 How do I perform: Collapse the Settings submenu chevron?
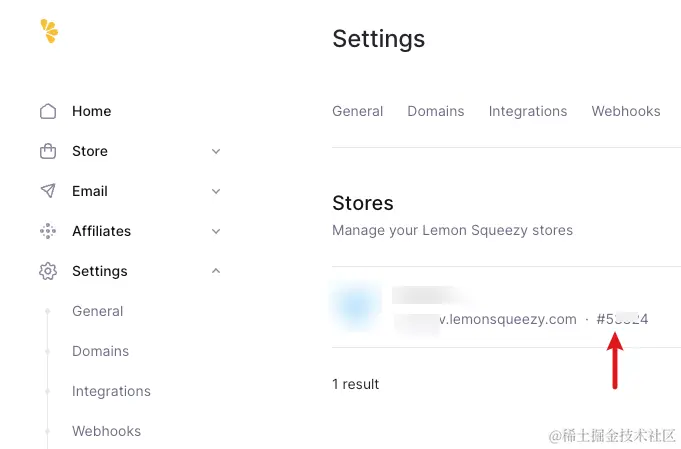click(216, 271)
